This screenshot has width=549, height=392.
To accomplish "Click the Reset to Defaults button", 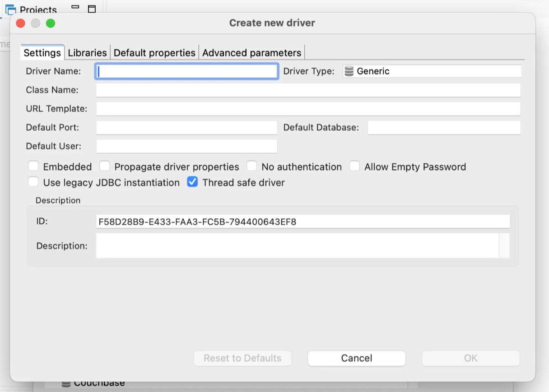I will point(242,358).
